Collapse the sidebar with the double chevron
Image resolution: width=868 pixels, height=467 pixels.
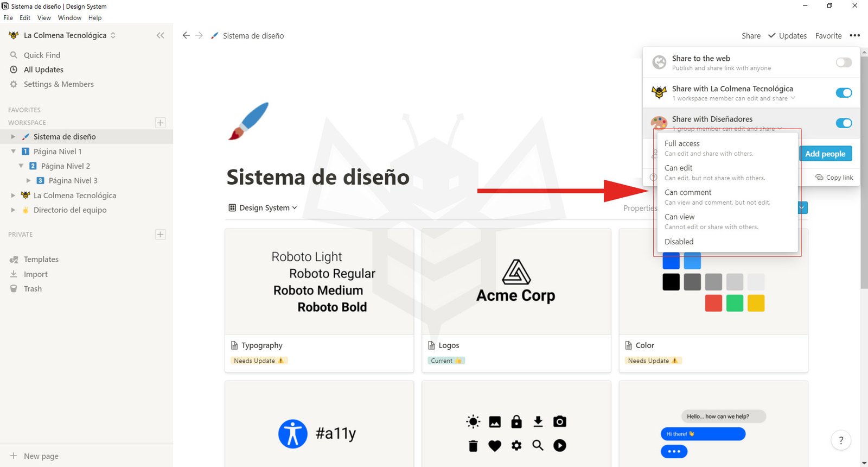160,35
